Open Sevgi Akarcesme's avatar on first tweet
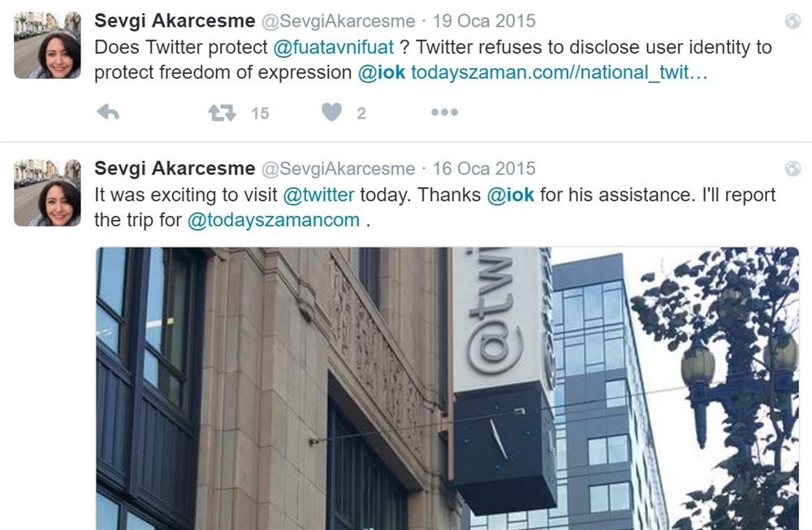The height and width of the screenshot is (530, 812). 47,45
